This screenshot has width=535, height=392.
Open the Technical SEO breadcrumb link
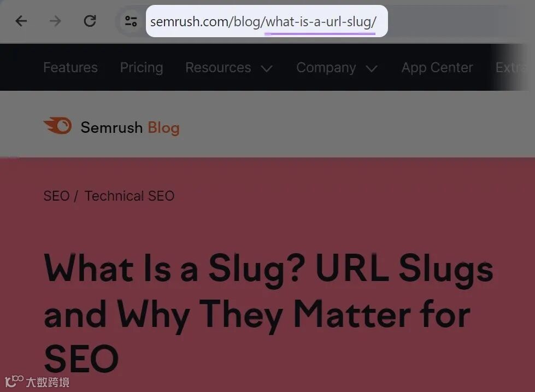130,196
